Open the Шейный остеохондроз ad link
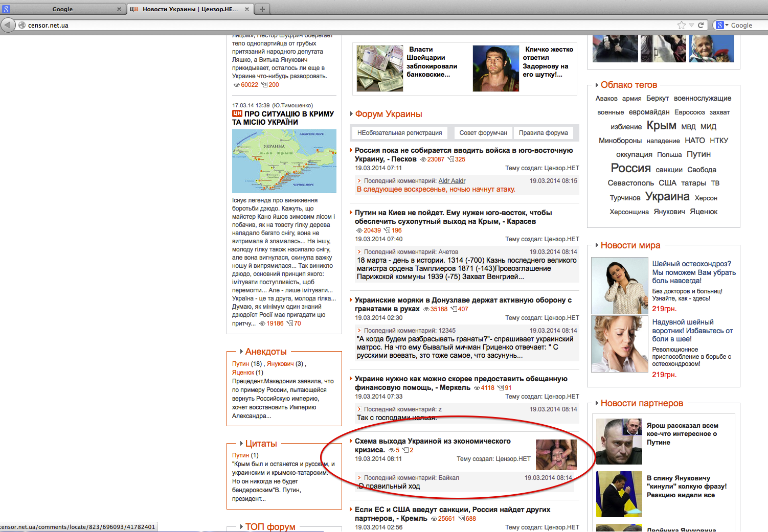Viewport: 768px width, 532px height. (694, 272)
